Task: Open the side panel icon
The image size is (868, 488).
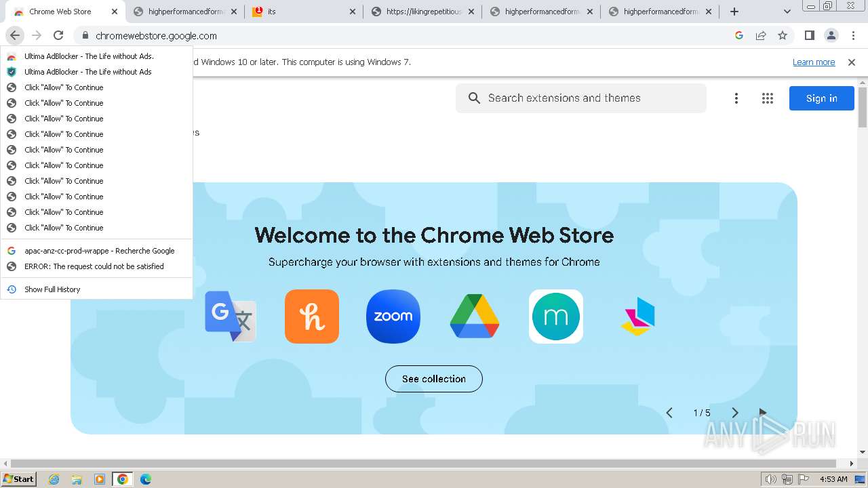Action: point(810,35)
